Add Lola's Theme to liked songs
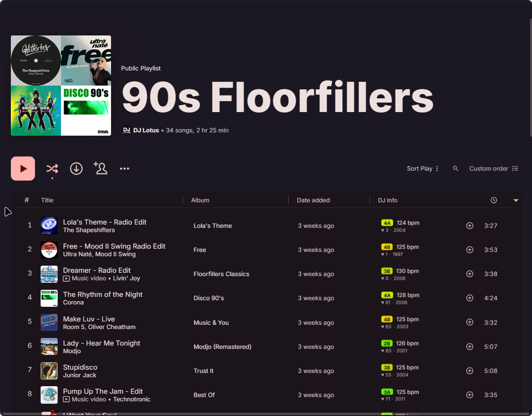 (x=470, y=226)
